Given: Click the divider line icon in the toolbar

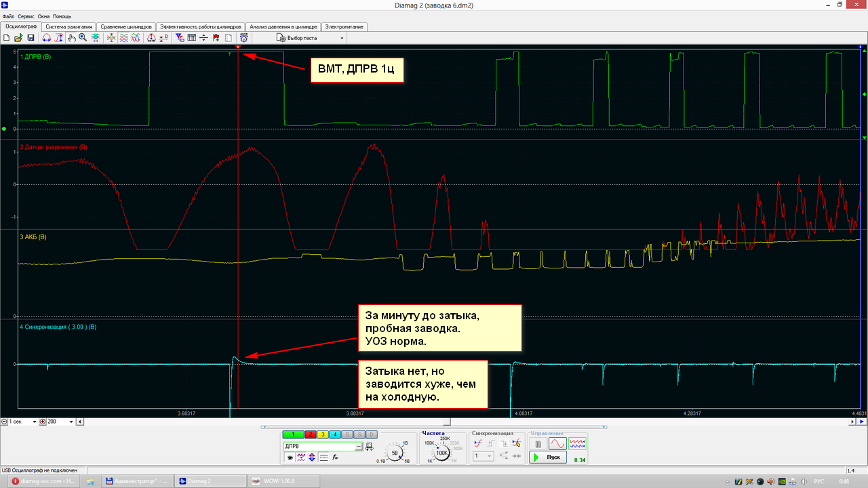Looking at the screenshot, I should point(203,38).
